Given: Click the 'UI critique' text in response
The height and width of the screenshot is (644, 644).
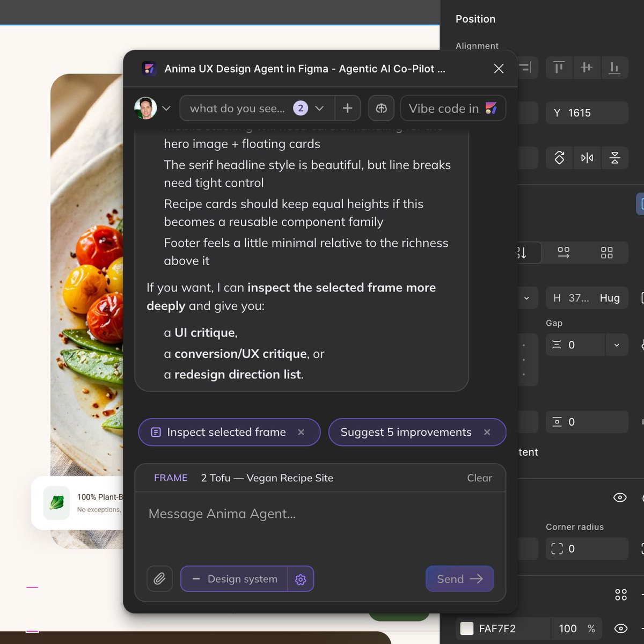Looking at the screenshot, I should coord(205,333).
